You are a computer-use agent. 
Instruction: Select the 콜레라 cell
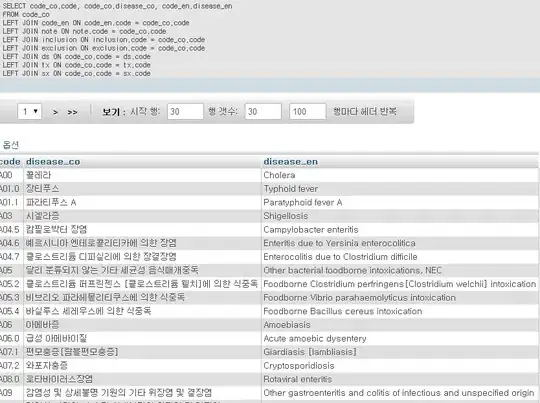click(x=142, y=175)
